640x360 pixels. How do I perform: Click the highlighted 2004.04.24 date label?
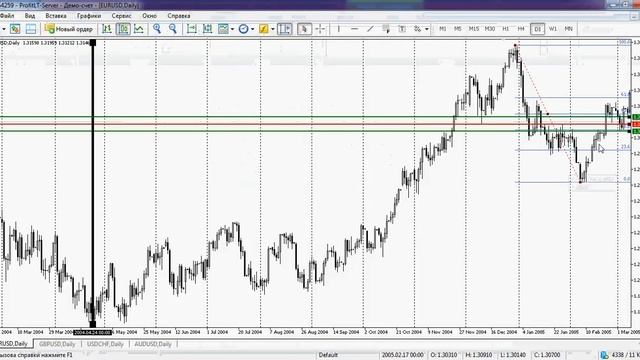(93, 332)
